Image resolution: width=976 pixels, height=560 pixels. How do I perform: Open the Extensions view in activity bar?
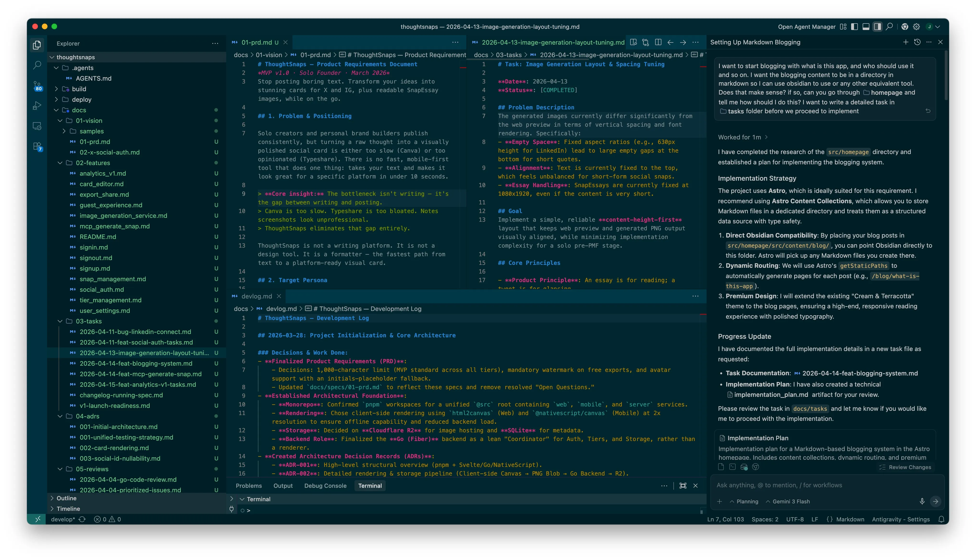[37, 147]
